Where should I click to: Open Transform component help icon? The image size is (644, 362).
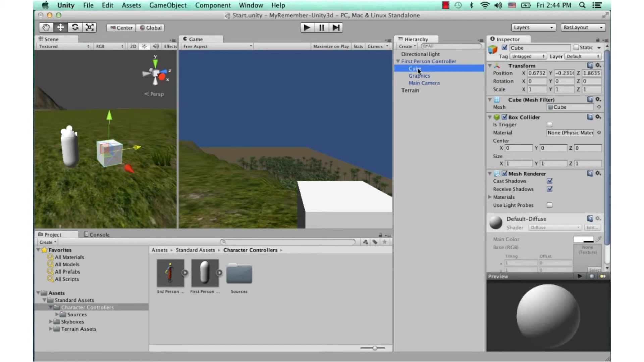point(590,65)
